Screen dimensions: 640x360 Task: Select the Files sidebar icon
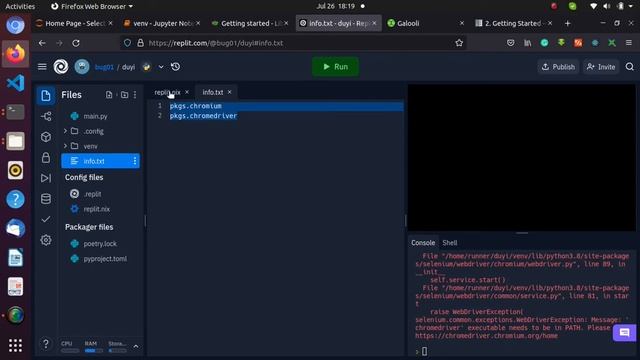pos(46,96)
